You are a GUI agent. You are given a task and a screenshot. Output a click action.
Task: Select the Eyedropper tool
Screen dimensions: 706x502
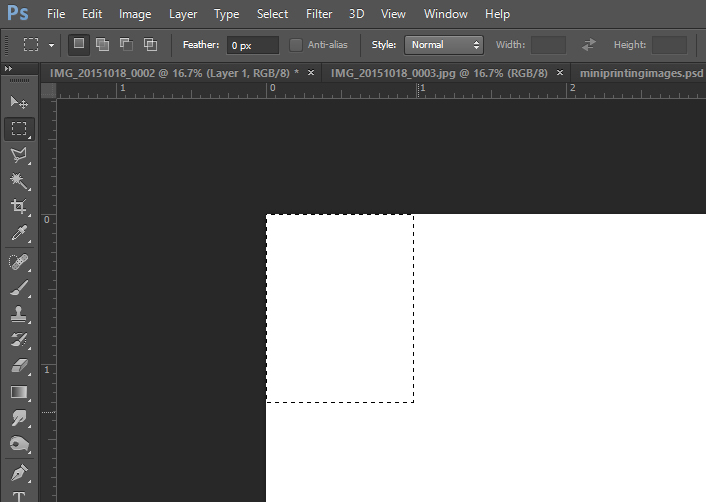tap(19, 234)
